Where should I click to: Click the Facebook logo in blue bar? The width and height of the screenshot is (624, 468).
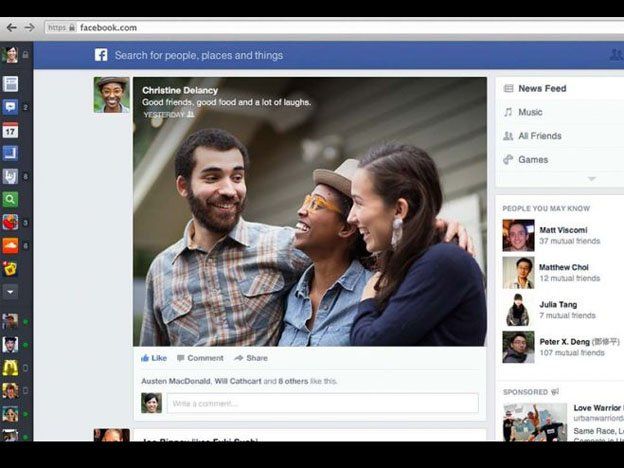(101, 55)
